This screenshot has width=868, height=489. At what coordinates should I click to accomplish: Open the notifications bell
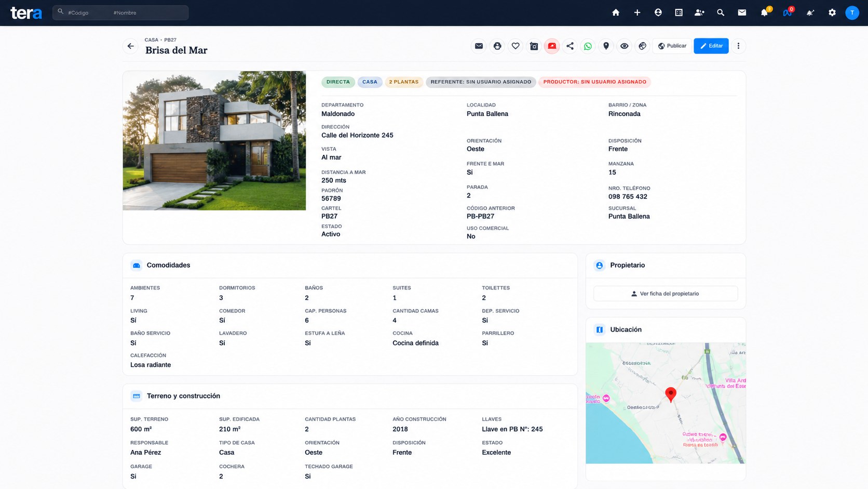[764, 12]
